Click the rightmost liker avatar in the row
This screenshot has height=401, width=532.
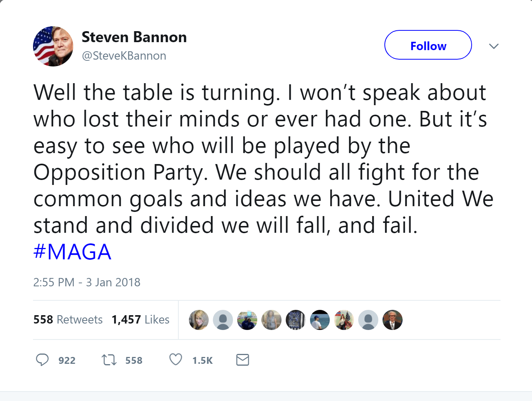[393, 320]
